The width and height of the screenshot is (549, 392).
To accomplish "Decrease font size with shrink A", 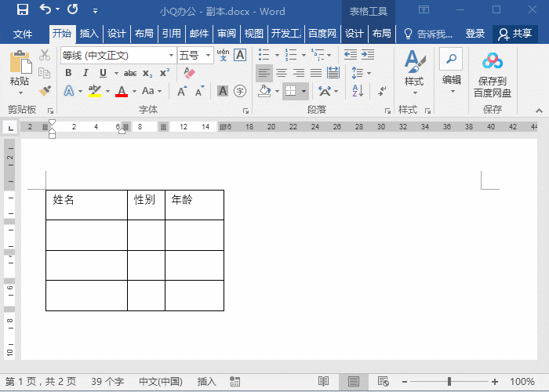I will (199, 91).
